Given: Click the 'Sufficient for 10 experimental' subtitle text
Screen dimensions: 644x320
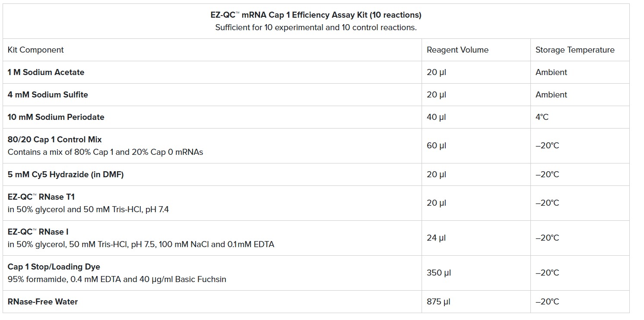Looking at the screenshot, I should click(x=316, y=28).
